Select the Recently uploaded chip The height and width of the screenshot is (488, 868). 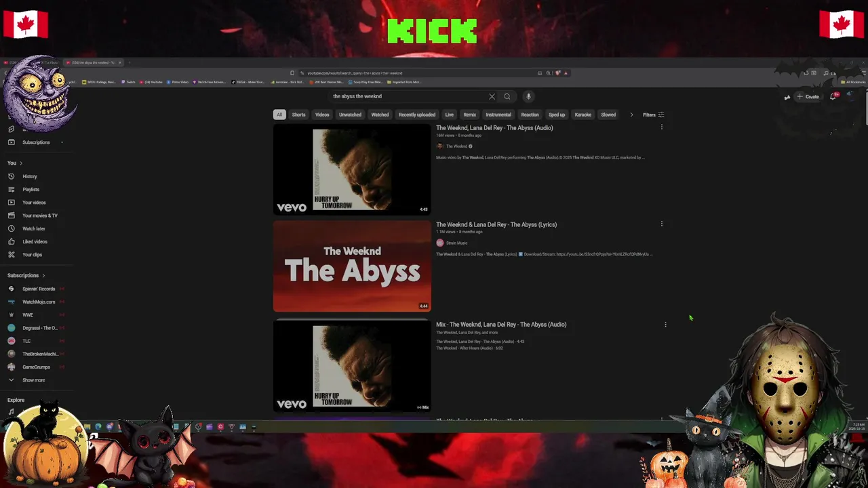pos(417,115)
